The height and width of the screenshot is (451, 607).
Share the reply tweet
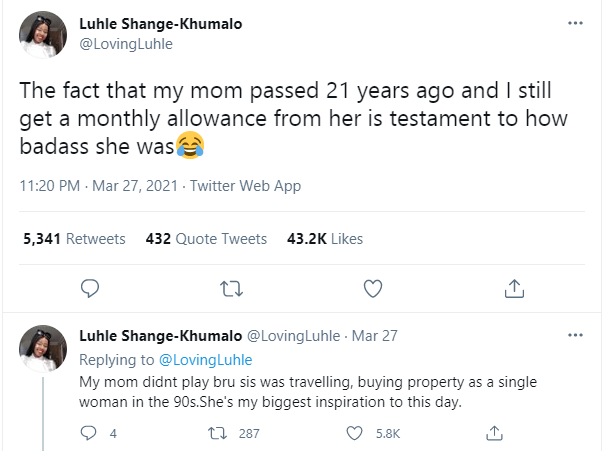493,433
